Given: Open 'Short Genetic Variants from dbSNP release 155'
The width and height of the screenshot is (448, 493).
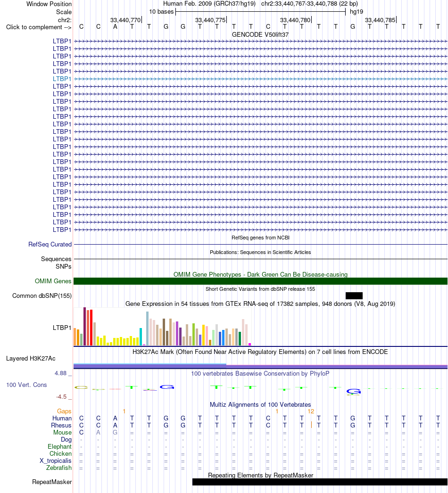Looking at the screenshot, I should tap(260, 289).
